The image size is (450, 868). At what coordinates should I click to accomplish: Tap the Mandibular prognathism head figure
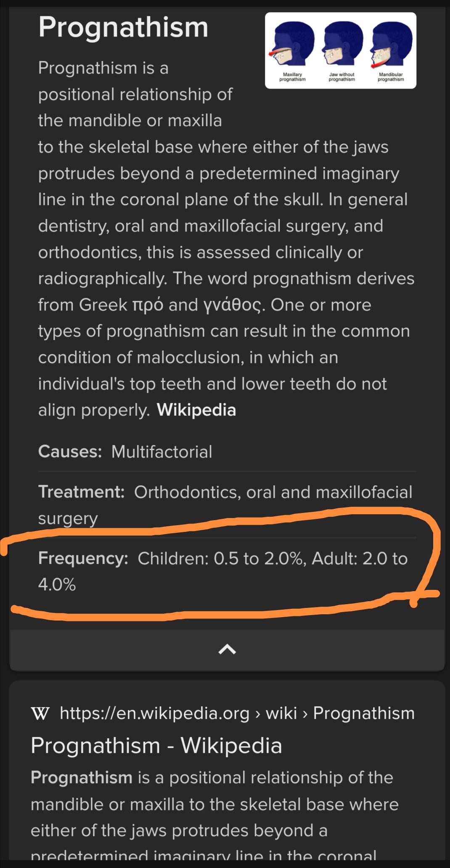[x=391, y=47]
